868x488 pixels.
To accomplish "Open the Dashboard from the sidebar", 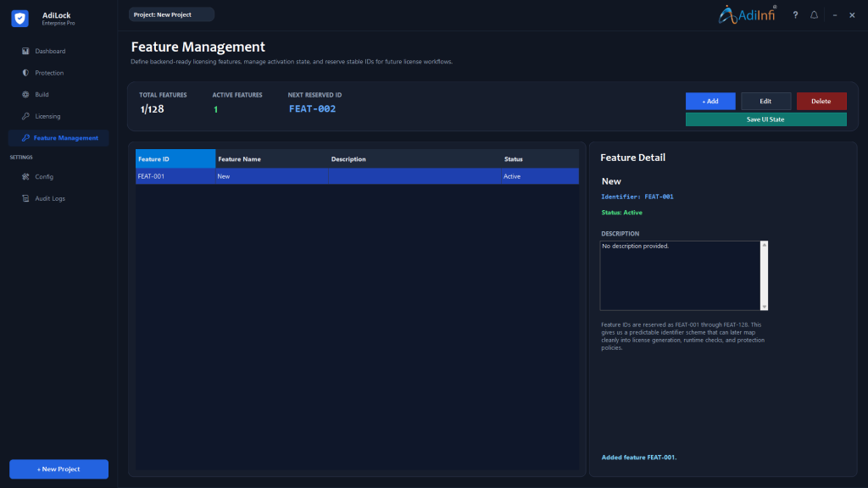I will coord(48,51).
